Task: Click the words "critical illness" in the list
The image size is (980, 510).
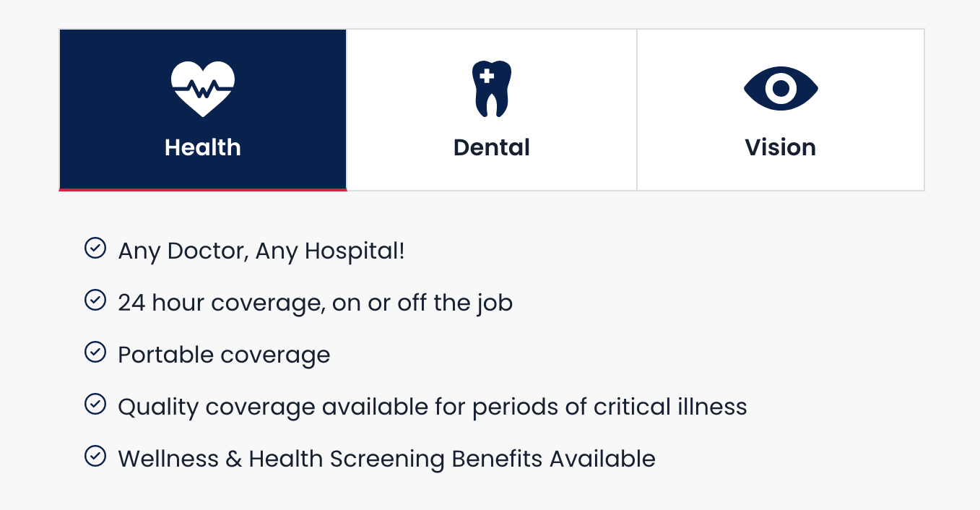Action: [670, 407]
